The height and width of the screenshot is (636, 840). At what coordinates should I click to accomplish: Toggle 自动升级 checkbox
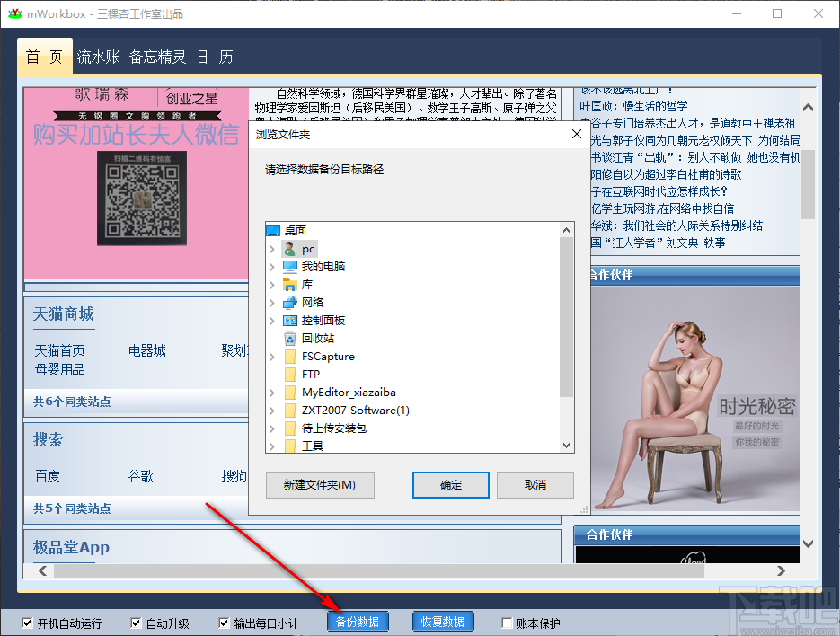[x=136, y=623]
